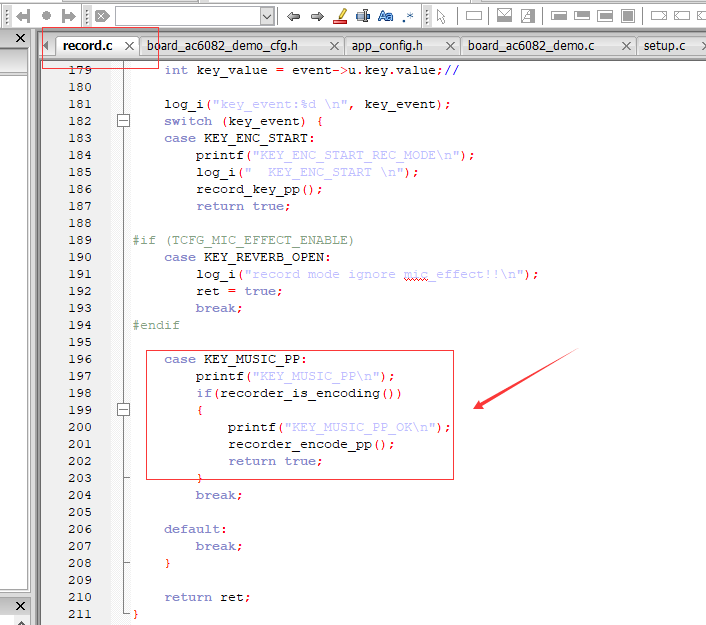Click 'if(recorder_is_encoding())' condition
Screen dimensions: 706x625
299,394
